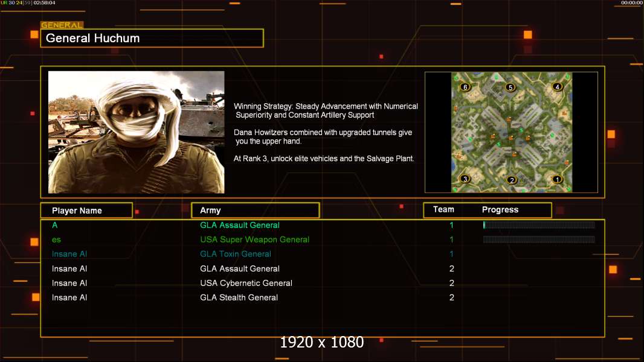Click player es's loading progress bar

pyautogui.click(x=539, y=239)
